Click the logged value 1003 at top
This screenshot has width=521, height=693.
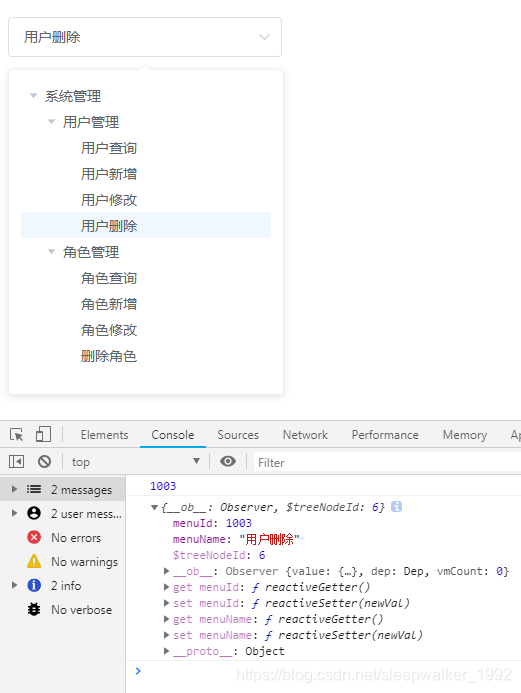click(x=163, y=486)
